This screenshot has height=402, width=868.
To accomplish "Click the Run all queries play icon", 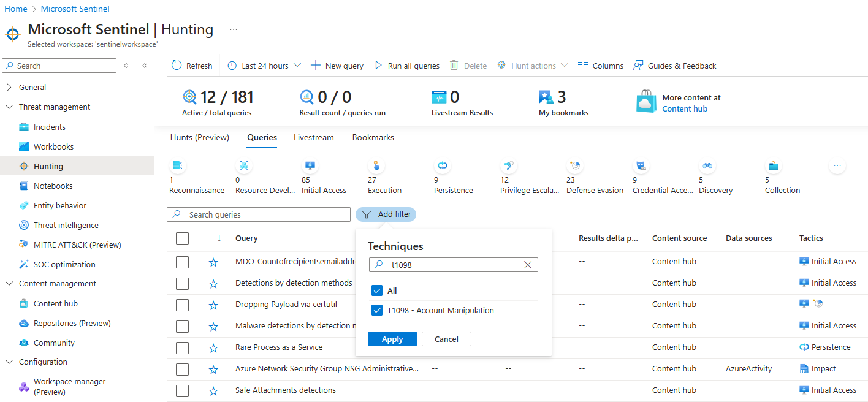I will 378,66.
